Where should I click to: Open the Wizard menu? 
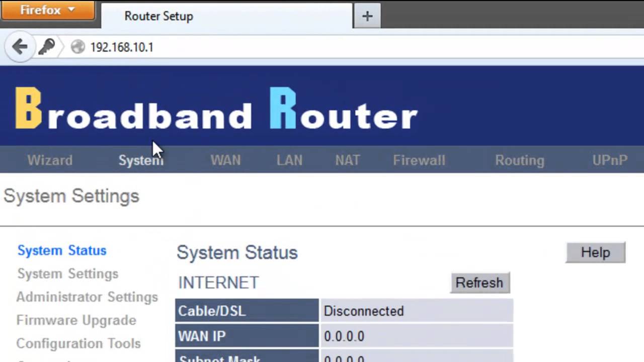pos(50,160)
